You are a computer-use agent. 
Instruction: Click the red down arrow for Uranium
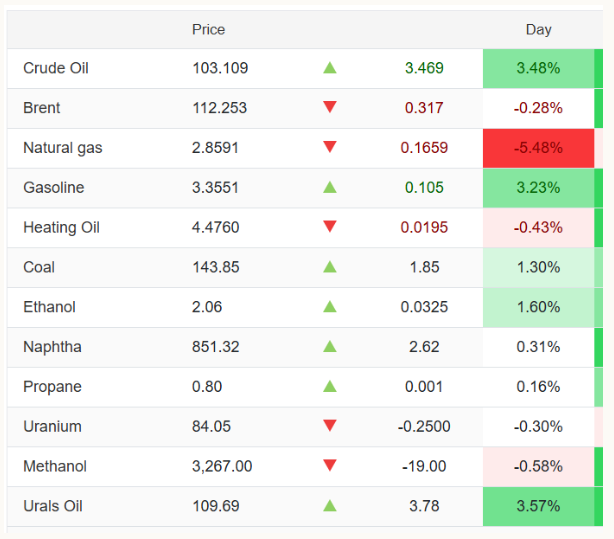tap(330, 426)
